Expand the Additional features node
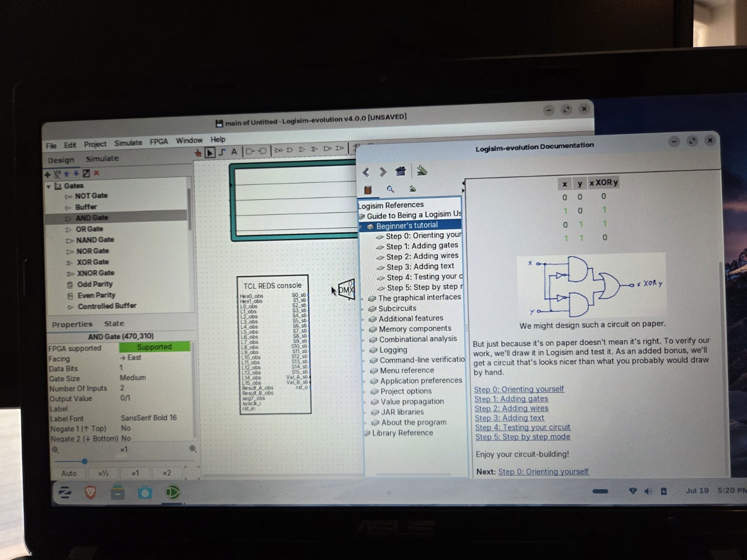Image resolution: width=747 pixels, height=560 pixels. click(x=363, y=319)
